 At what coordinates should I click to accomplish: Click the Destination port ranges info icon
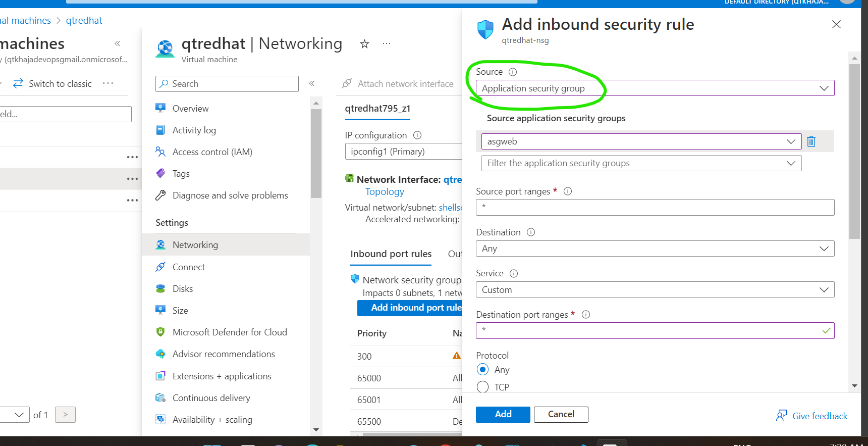[586, 314]
